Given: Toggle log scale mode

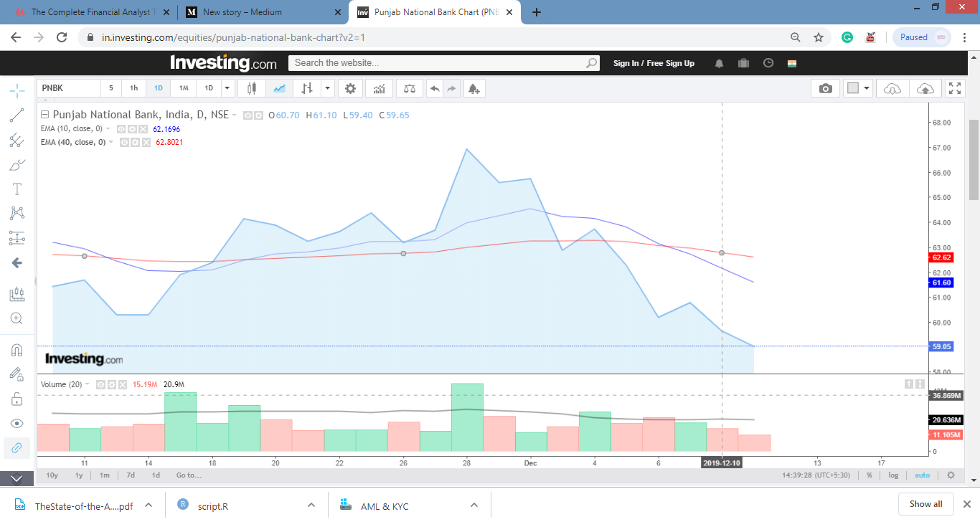Looking at the screenshot, I should pyautogui.click(x=893, y=475).
